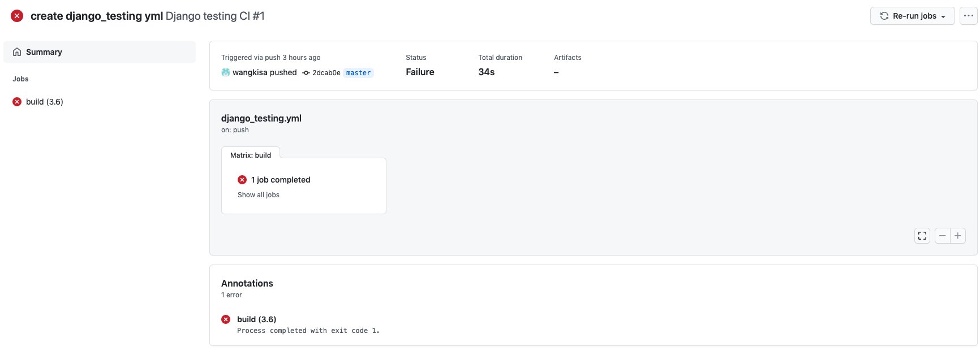Click Show all jobs link
The height and width of the screenshot is (364, 980).
259,195
